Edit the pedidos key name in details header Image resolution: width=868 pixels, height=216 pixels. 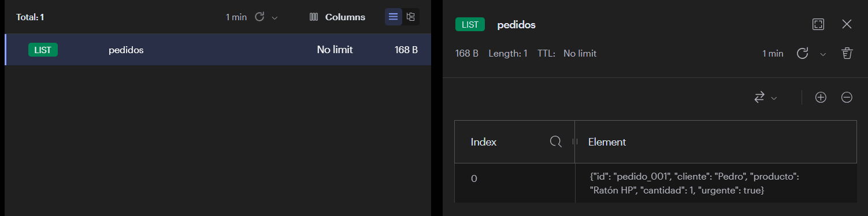click(x=516, y=25)
